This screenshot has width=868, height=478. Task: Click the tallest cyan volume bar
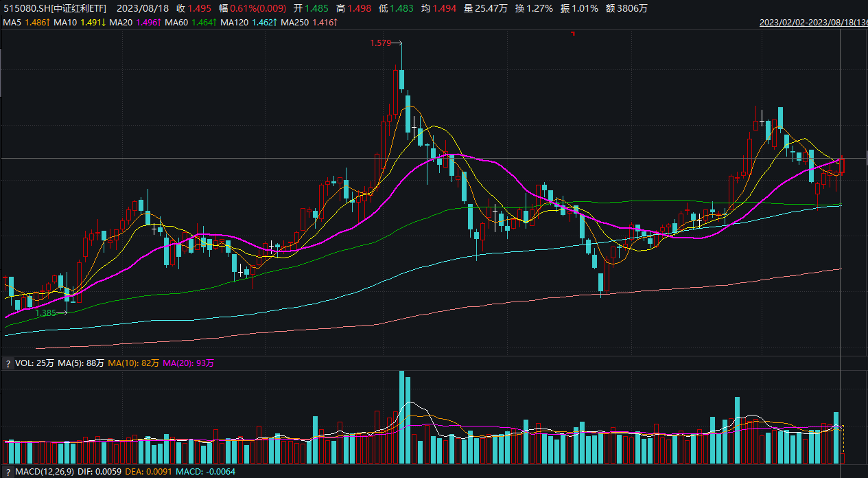point(402,417)
